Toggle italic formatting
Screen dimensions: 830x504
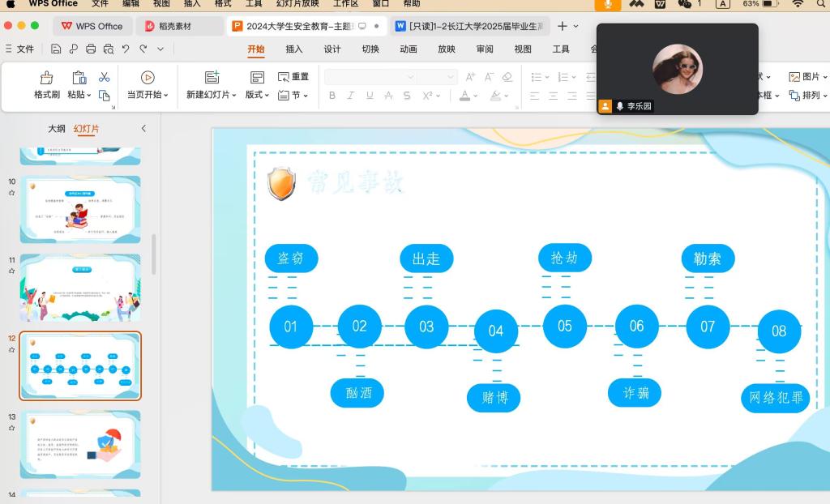pyautogui.click(x=351, y=96)
